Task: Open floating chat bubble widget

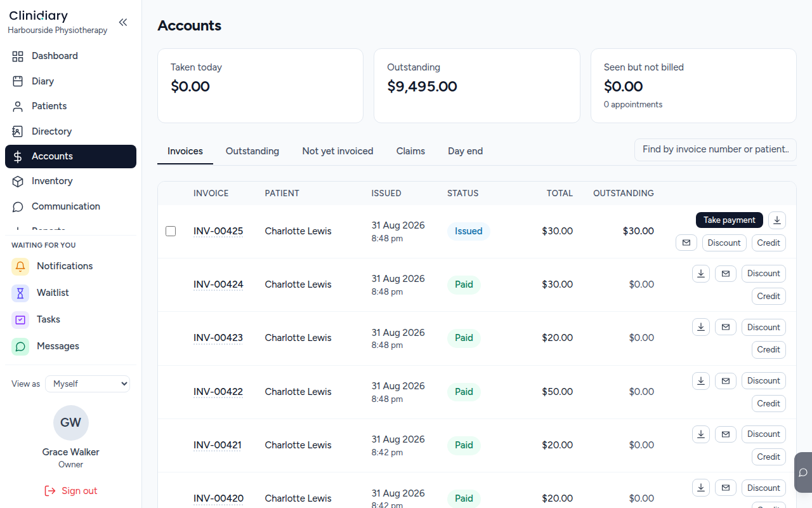Action: point(803,472)
